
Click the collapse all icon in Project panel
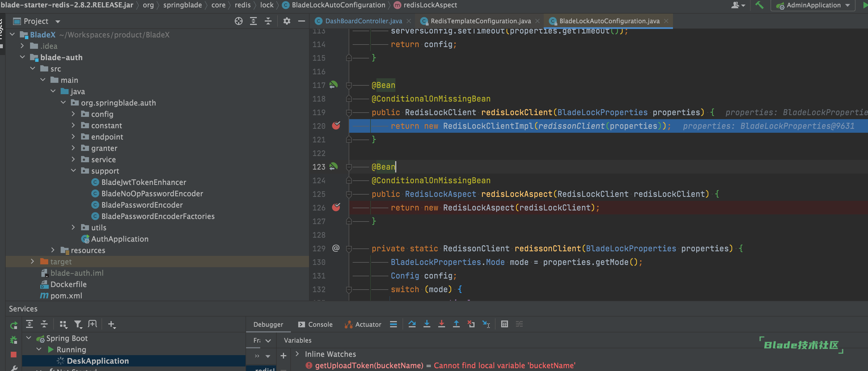[268, 21]
